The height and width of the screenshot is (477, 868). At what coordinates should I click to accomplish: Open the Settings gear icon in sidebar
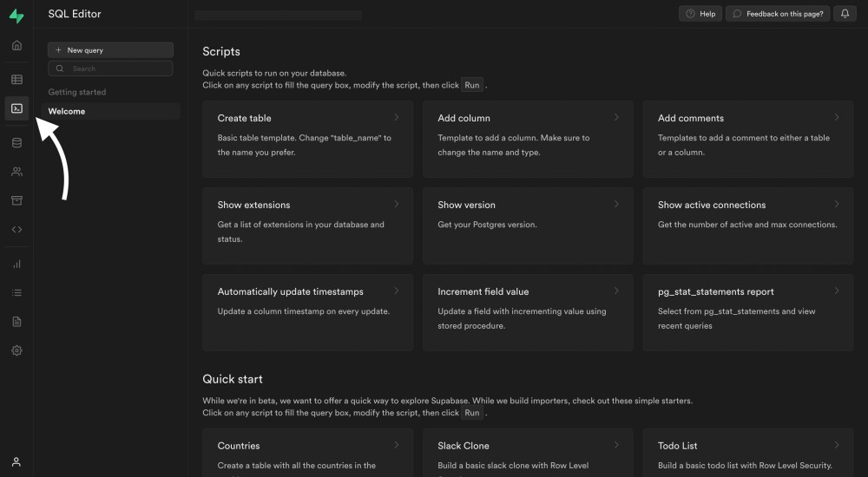(x=16, y=350)
